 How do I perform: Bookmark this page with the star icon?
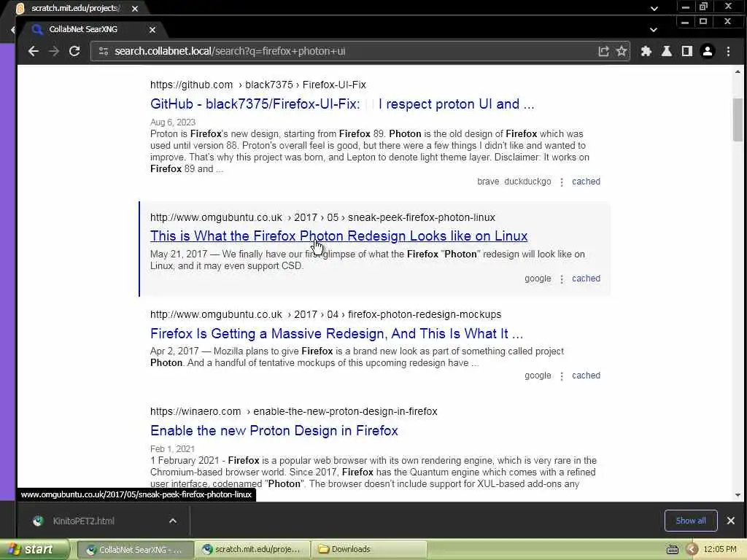pos(622,51)
